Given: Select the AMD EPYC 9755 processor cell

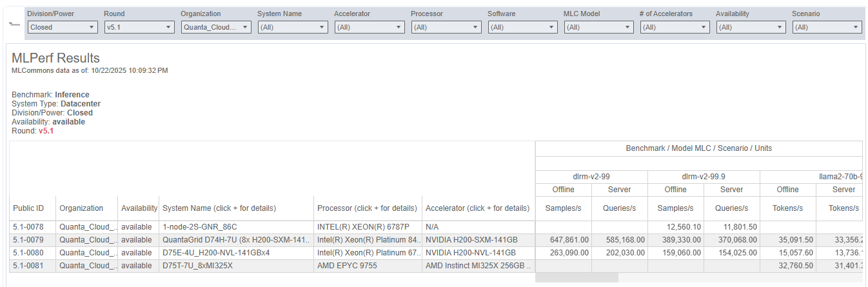Looking at the screenshot, I should [347, 266].
